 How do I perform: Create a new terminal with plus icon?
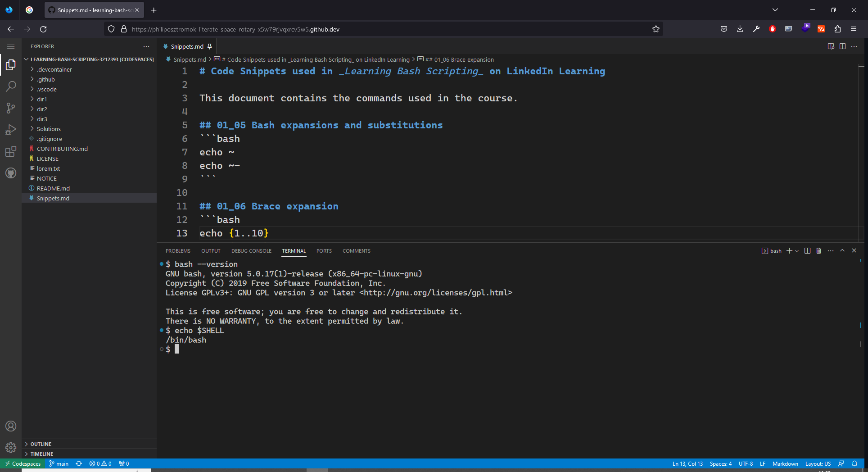point(789,251)
